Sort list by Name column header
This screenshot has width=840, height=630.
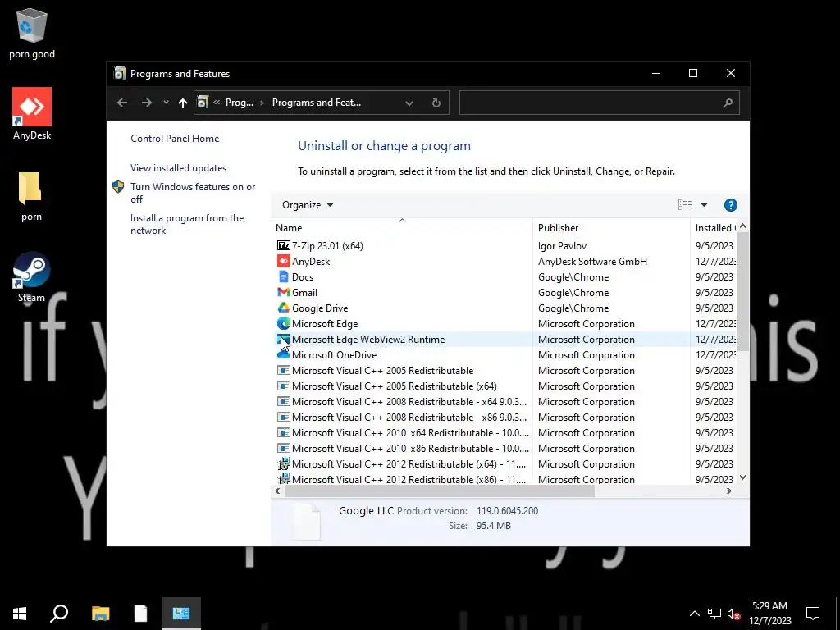click(x=402, y=228)
